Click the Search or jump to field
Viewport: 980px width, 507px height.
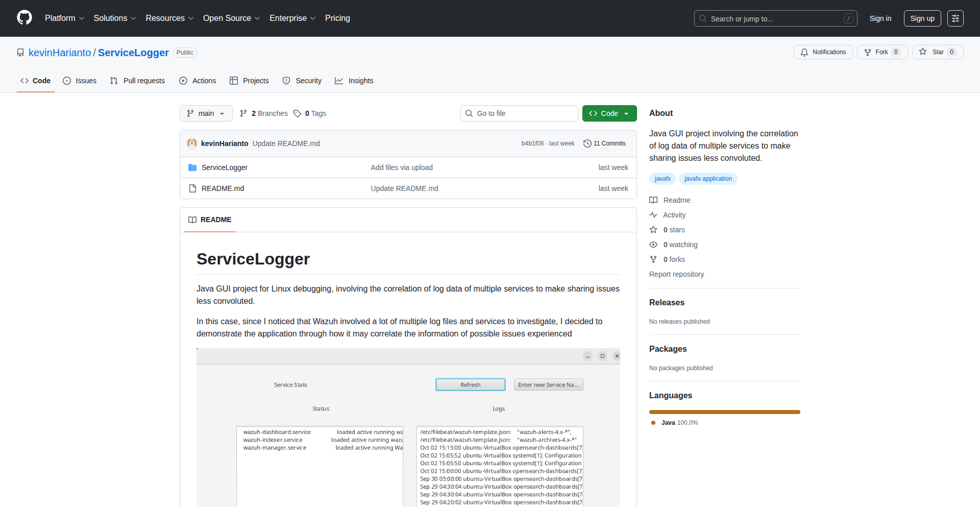[776, 18]
